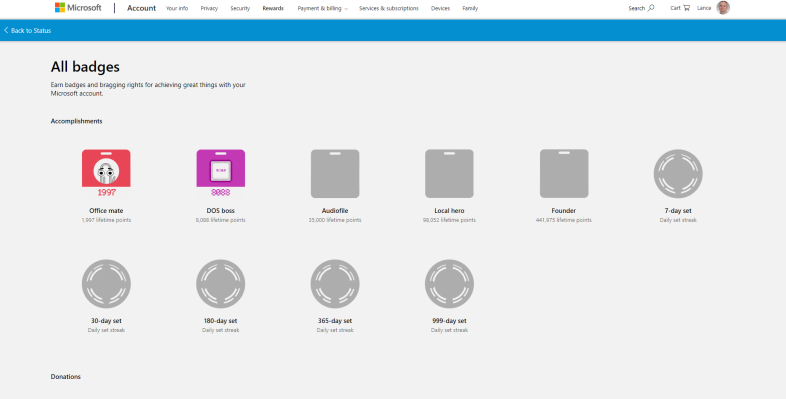Click the Audiofile badge label
786x399 pixels.
[x=335, y=211]
